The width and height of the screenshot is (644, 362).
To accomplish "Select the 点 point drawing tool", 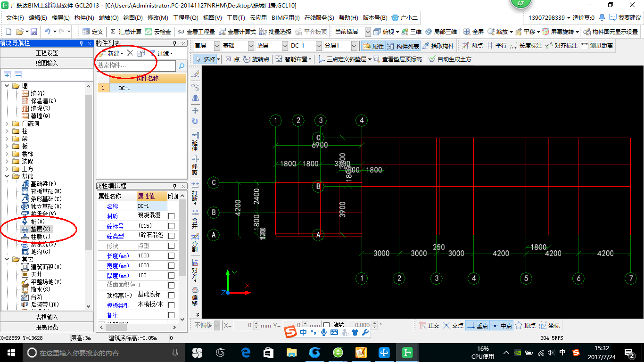I will 232,59.
